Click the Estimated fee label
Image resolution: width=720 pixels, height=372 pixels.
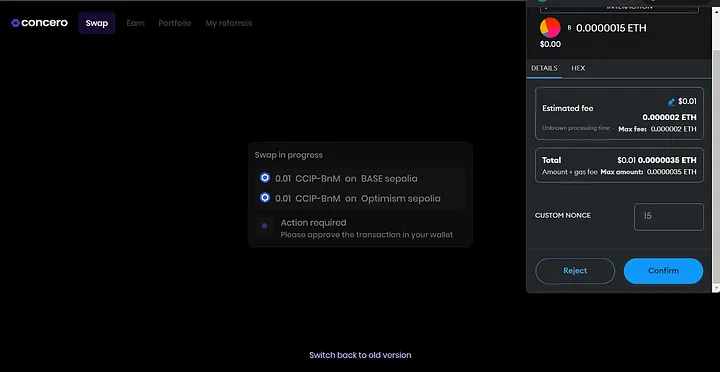pos(568,108)
